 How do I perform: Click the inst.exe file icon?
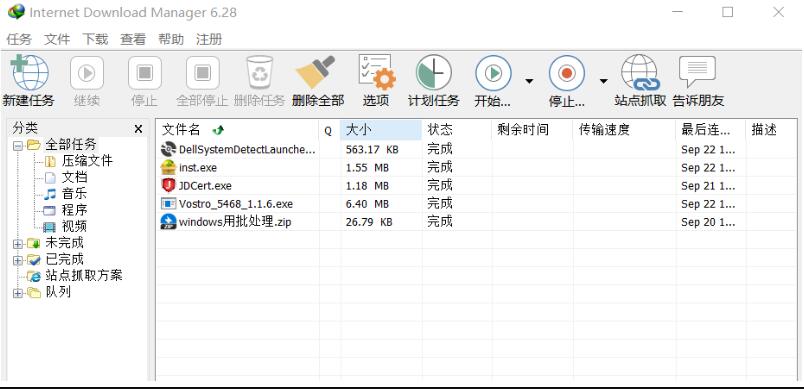tap(168, 167)
